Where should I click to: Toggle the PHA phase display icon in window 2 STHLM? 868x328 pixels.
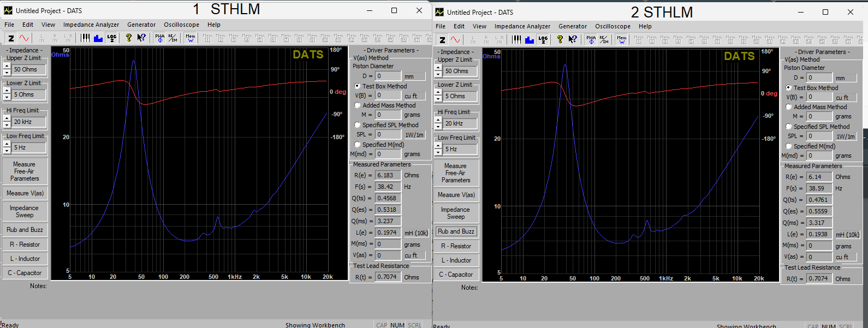591,39
